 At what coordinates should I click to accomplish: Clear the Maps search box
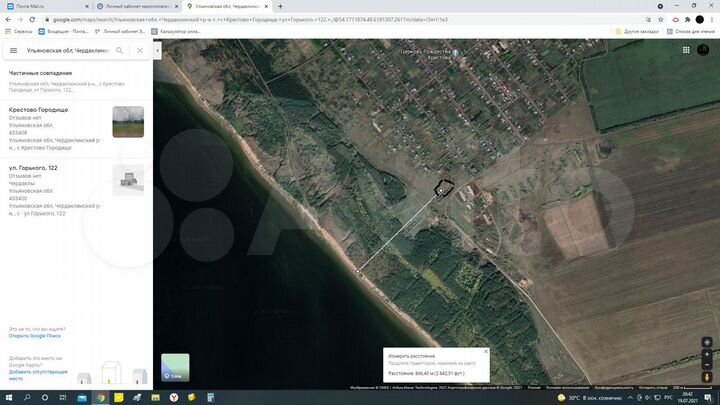click(140, 50)
